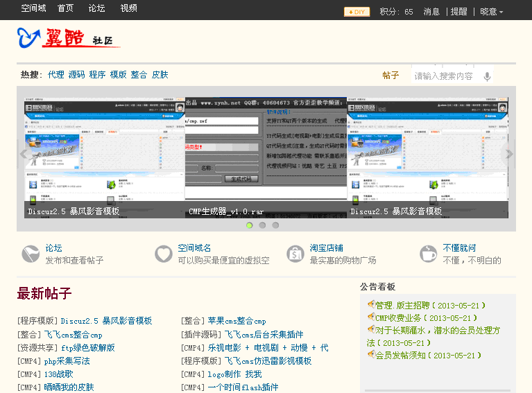
Task: Click speaker icon beside 会员发帖须知
Action: (371, 354)
